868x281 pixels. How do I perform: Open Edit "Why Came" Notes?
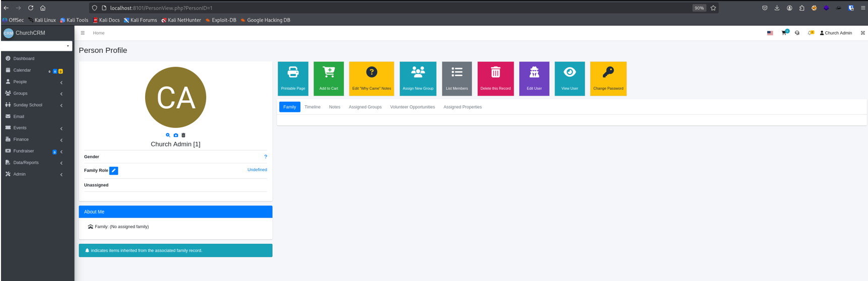point(371,79)
